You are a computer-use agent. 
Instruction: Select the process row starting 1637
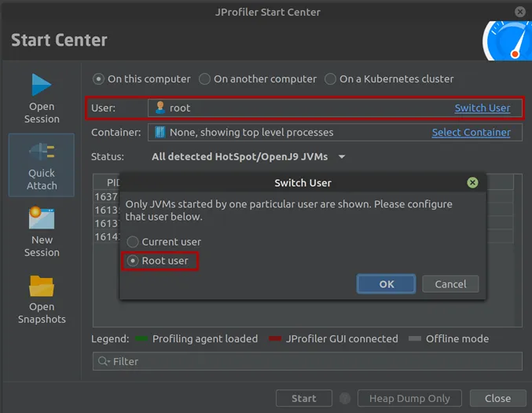(107, 196)
